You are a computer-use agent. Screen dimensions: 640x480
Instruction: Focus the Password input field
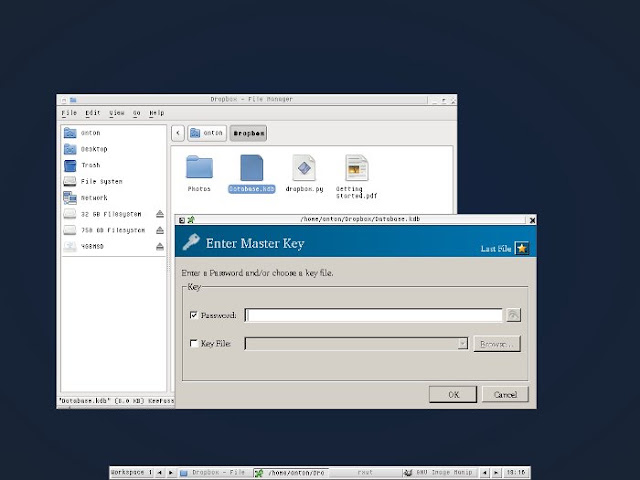(373, 315)
